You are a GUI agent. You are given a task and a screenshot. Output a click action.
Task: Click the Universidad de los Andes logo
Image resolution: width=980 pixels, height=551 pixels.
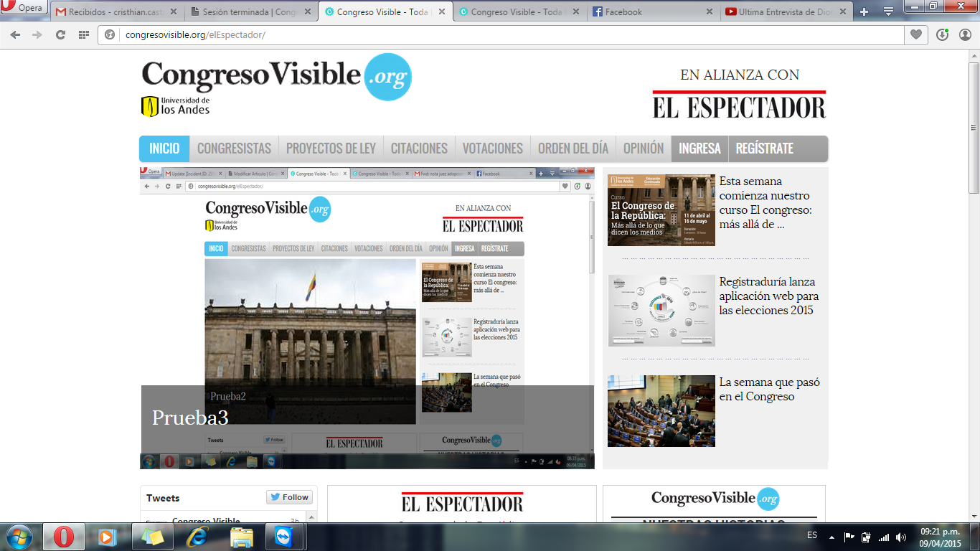pyautogui.click(x=176, y=106)
